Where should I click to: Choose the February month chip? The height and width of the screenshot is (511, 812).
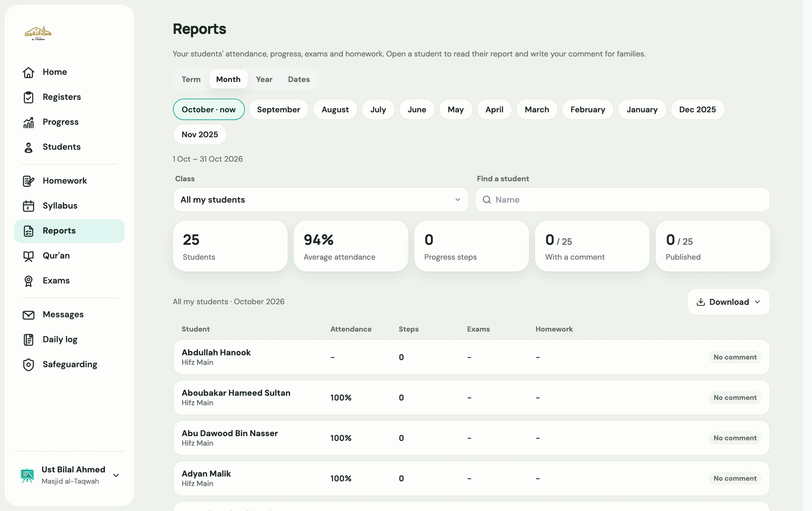coord(588,110)
